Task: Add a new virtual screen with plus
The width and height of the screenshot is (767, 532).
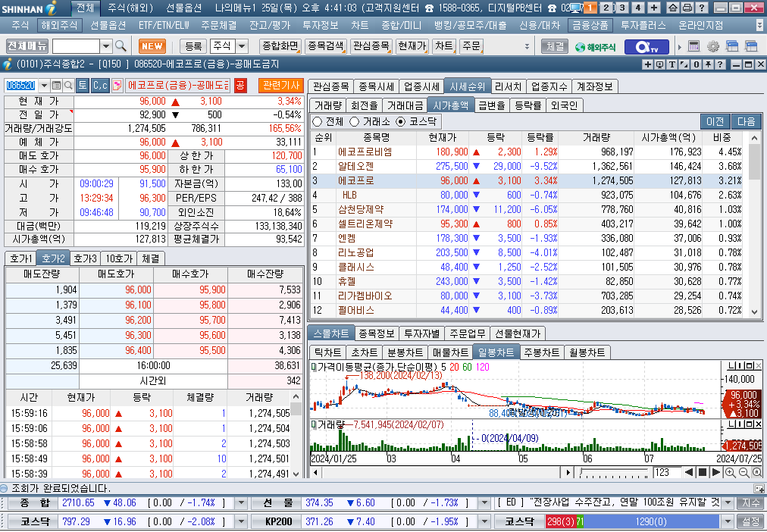Action: (x=653, y=8)
